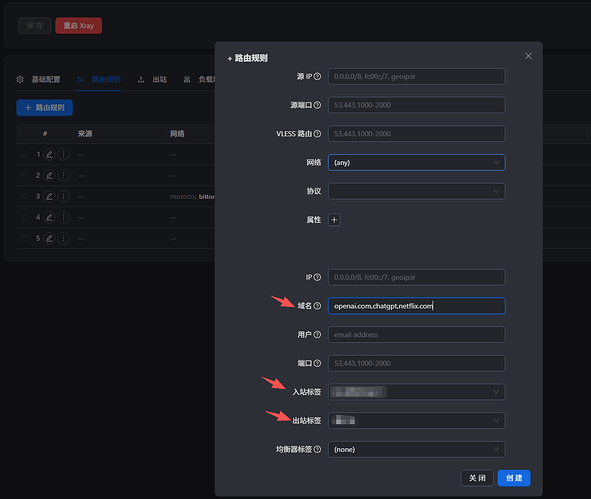Edit routing rule row 2 pencil icon

pos(49,176)
